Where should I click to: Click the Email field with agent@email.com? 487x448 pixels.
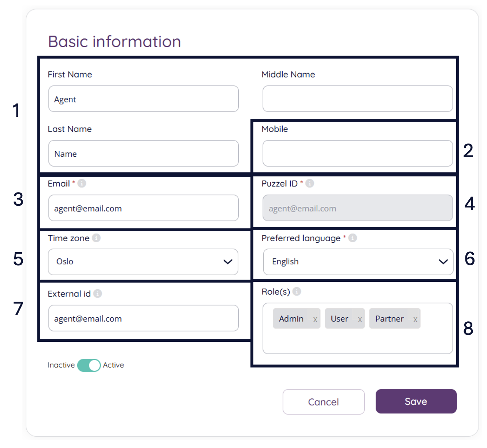click(143, 208)
